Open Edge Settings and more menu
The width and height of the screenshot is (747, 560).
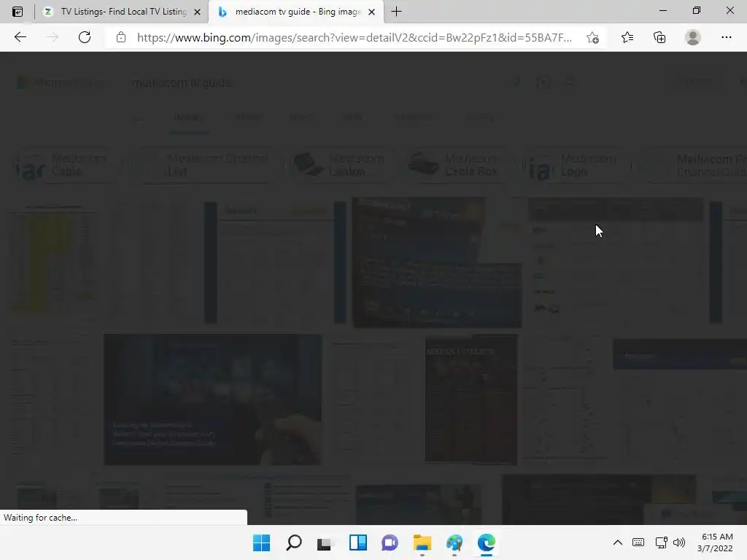coord(726,37)
